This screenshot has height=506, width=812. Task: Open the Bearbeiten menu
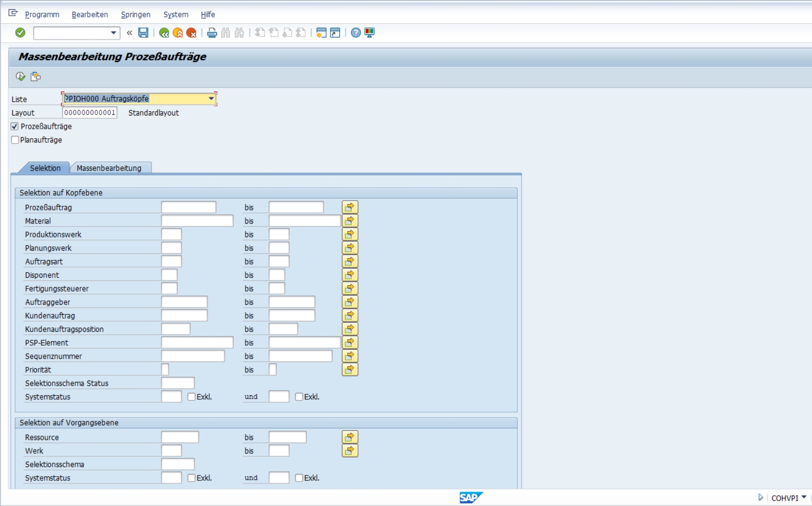click(90, 14)
